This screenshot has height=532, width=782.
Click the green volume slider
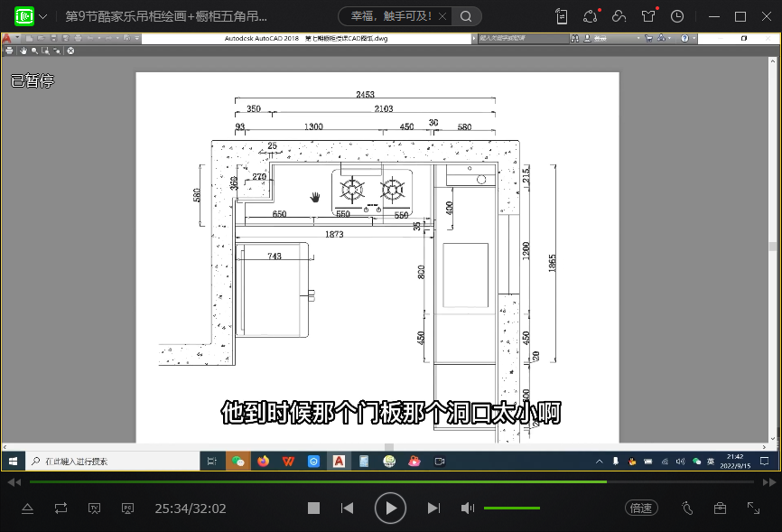tap(511, 509)
